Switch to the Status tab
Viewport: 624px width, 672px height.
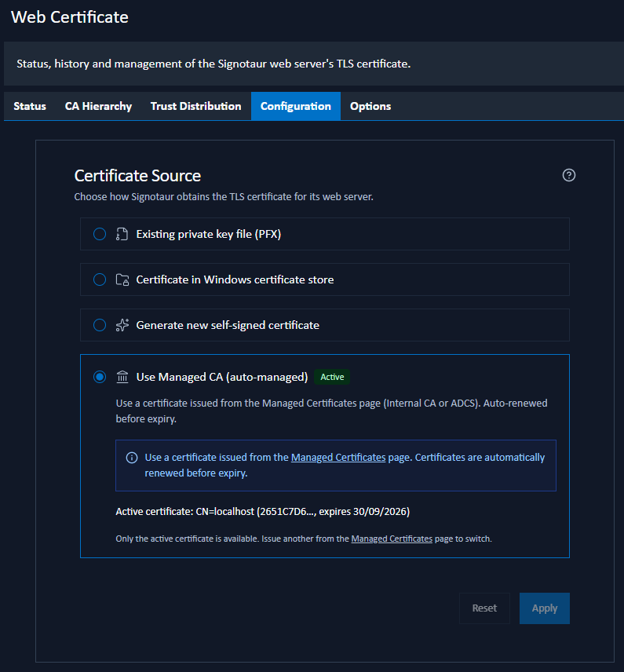[x=30, y=106]
